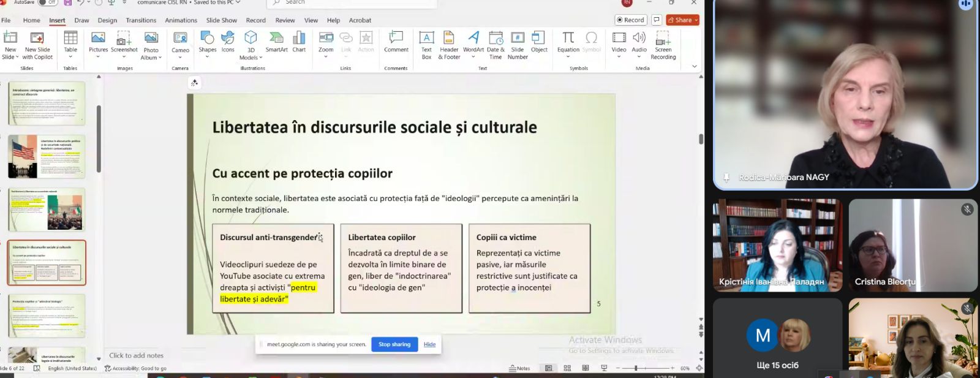Insert a new slide with Copilot
This screenshot has width=980, height=378.
(x=37, y=45)
